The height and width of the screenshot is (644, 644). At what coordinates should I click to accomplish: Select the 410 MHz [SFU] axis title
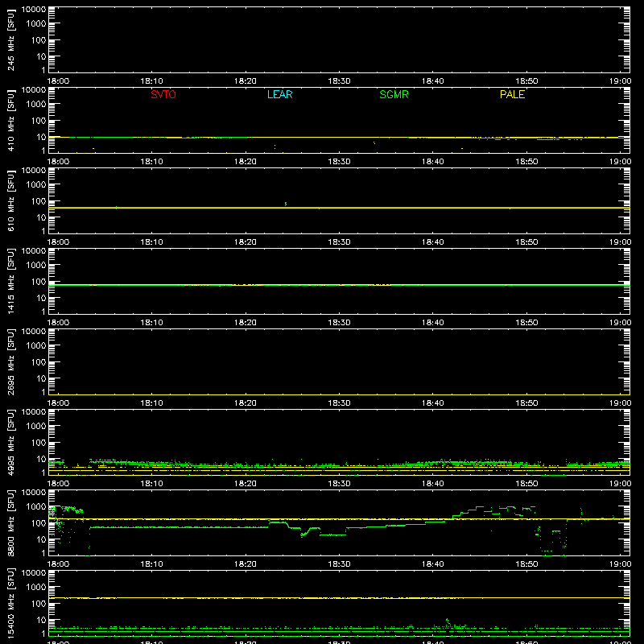(x=10, y=120)
